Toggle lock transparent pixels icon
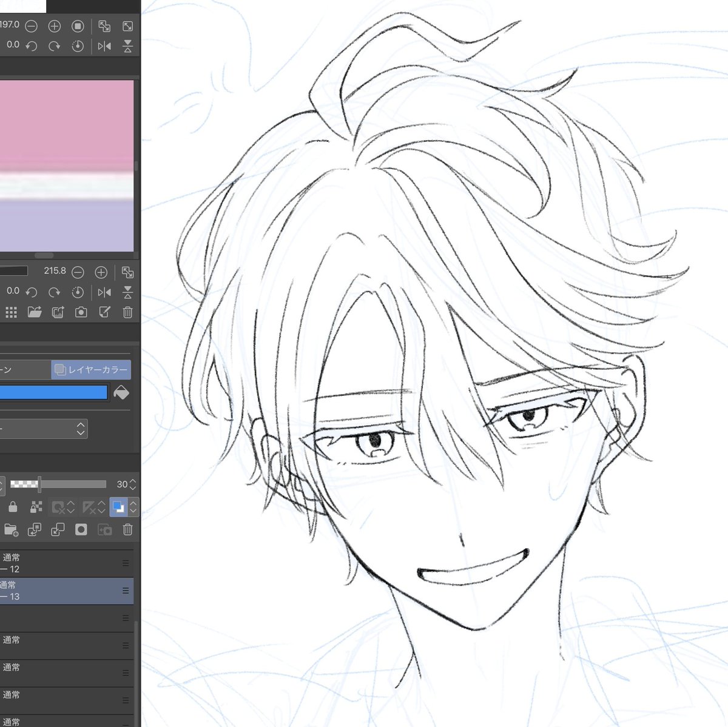This screenshot has width=728, height=727. [x=36, y=507]
